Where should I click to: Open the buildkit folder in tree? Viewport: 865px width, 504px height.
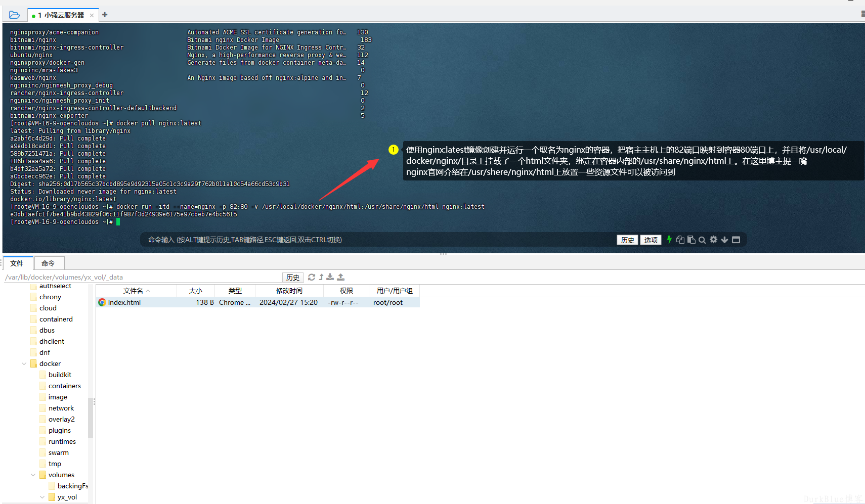point(60,375)
